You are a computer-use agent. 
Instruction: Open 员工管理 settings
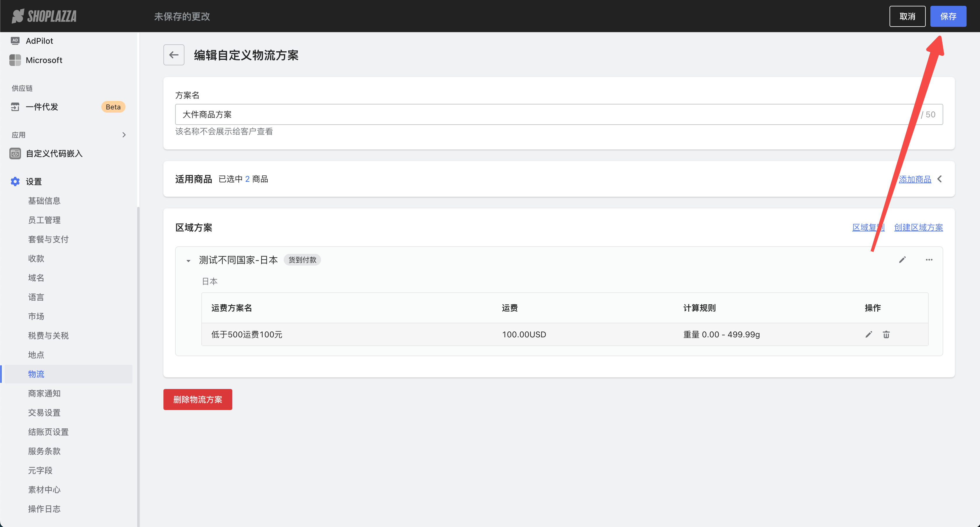[x=44, y=220]
